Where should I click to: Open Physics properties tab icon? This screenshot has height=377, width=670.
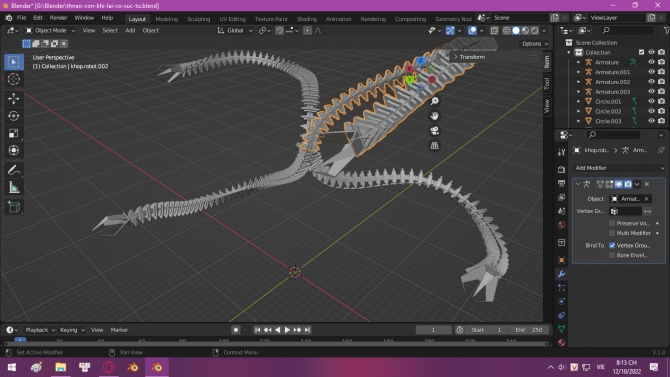click(x=561, y=301)
